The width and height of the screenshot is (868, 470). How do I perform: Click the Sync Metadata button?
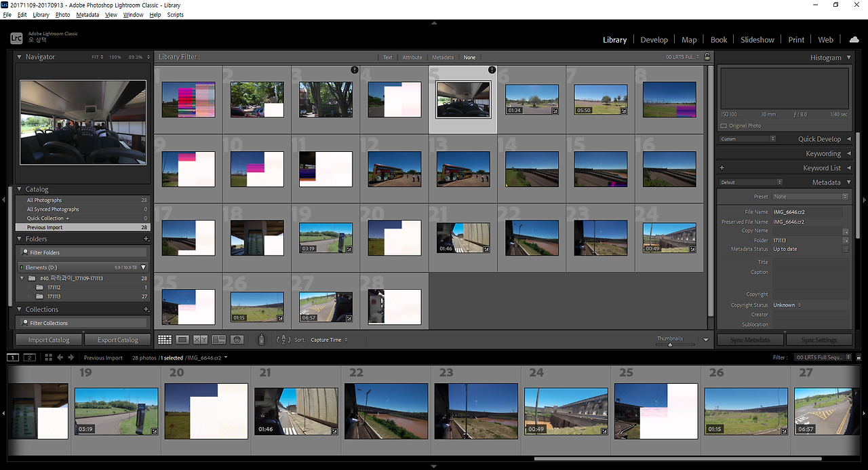(x=750, y=340)
